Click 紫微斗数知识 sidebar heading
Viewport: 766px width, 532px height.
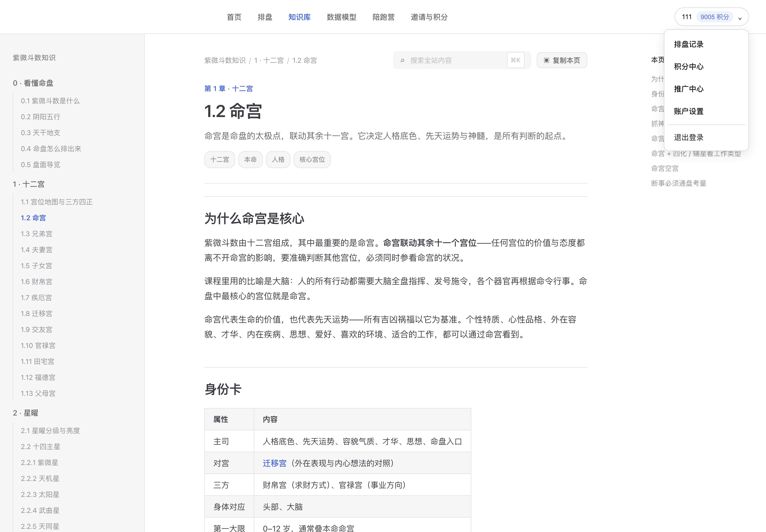pyautogui.click(x=34, y=58)
